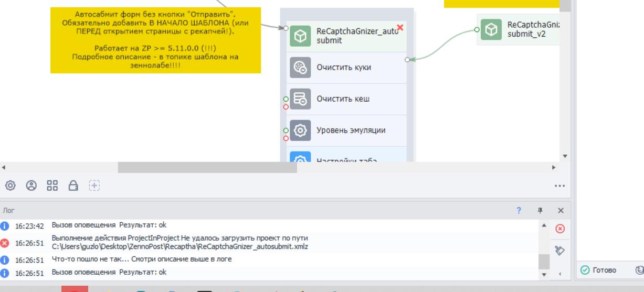Close the log panel
This screenshot has height=292, width=644.
click(561, 210)
